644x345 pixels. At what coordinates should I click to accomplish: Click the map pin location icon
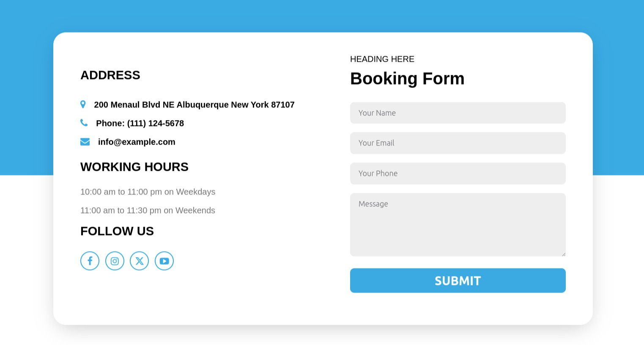[x=83, y=104]
